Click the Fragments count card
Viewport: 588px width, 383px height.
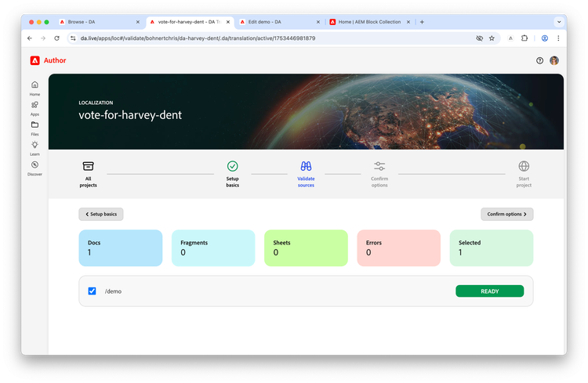[x=213, y=248]
